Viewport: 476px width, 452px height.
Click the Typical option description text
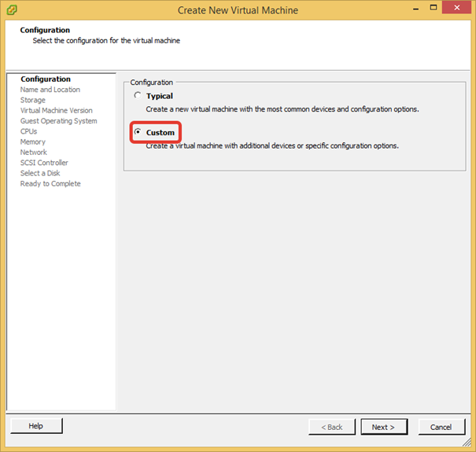point(282,109)
